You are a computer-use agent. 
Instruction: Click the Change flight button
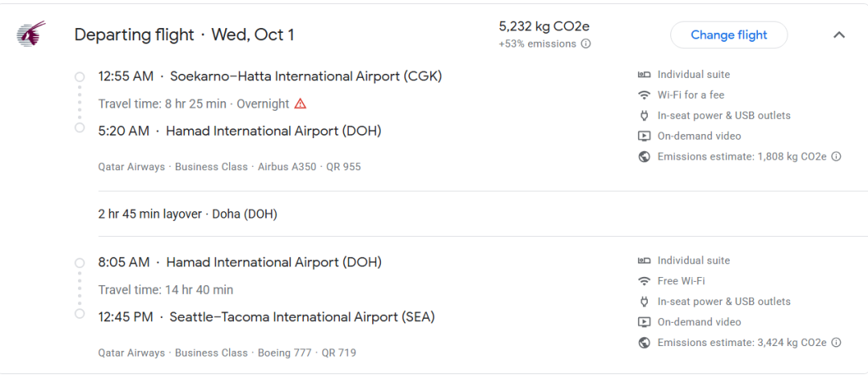(x=728, y=35)
